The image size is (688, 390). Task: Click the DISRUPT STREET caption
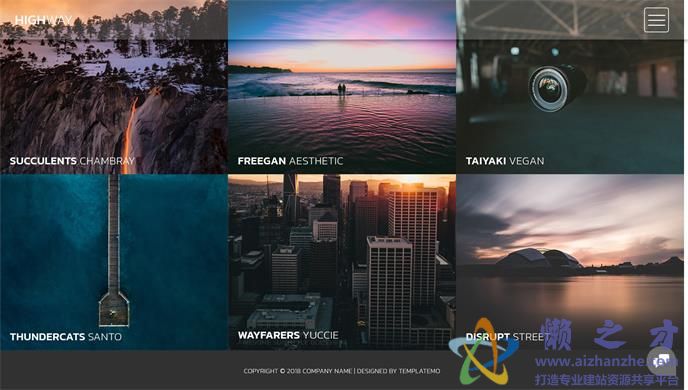click(508, 337)
